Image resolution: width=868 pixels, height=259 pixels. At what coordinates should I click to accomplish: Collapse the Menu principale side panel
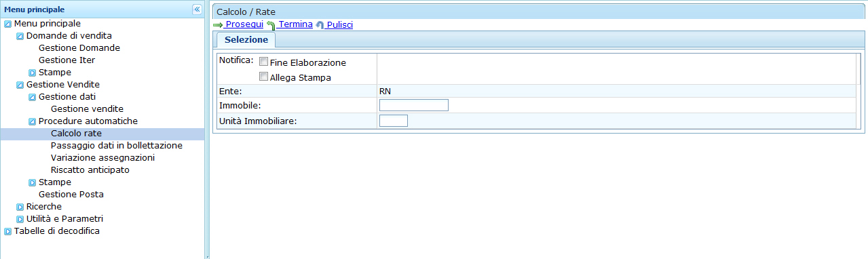197,9
